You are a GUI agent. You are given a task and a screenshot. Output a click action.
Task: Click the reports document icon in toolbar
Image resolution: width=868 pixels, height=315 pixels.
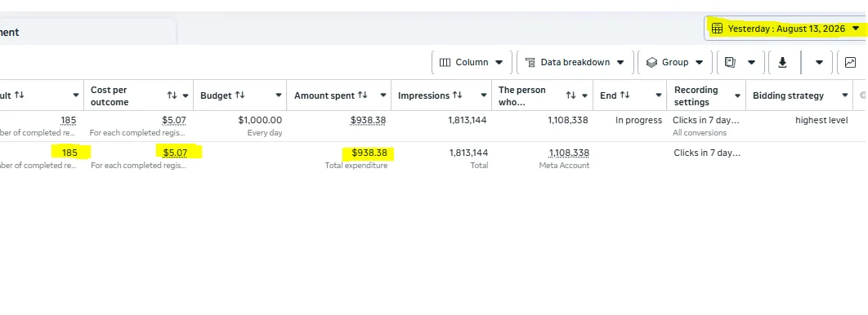730,63
